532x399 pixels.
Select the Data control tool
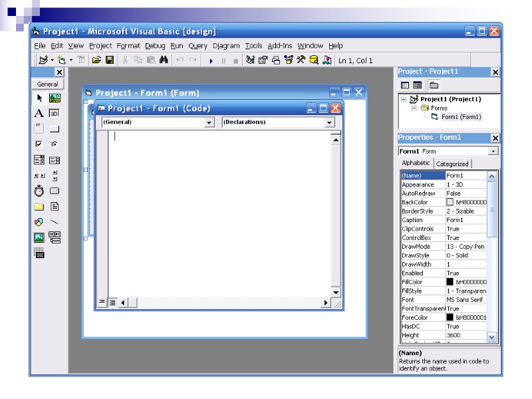55,237
